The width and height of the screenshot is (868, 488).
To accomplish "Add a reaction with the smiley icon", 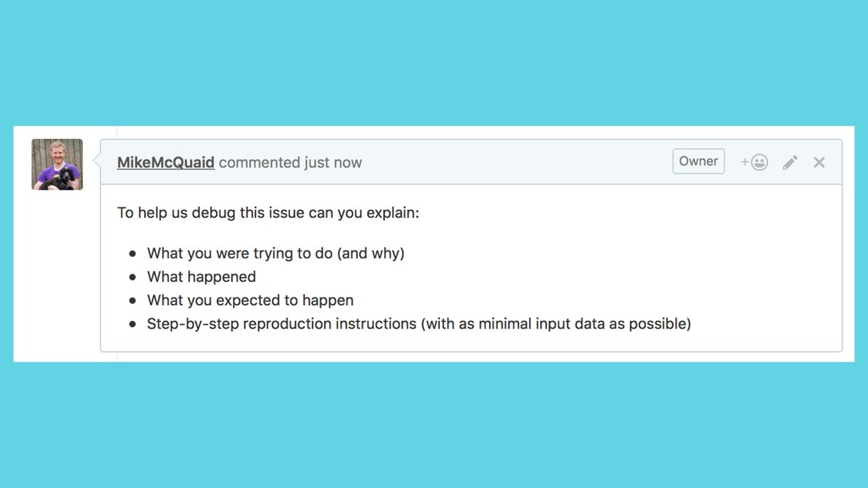I will [754, 162].
